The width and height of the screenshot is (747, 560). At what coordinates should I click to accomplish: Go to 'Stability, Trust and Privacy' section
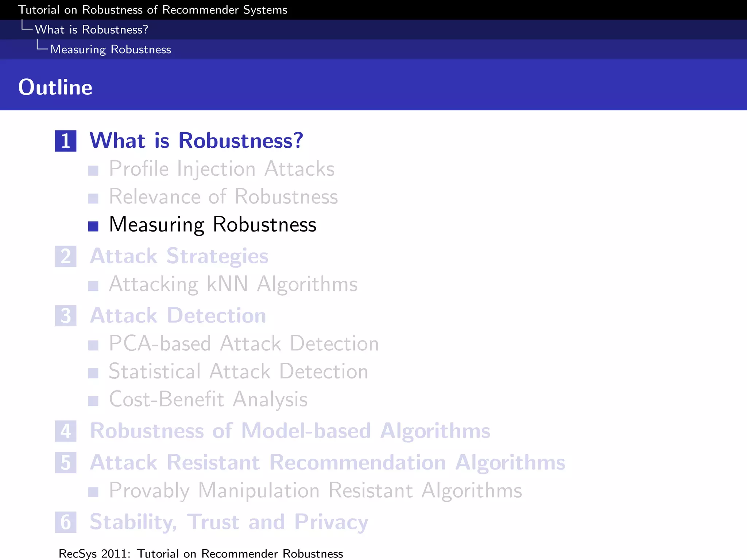coord(229,522)
